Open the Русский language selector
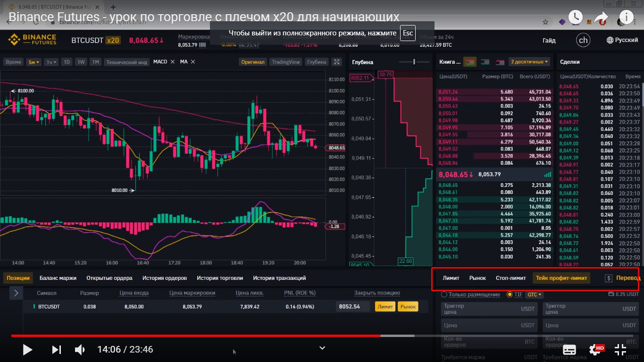This screenshot has width=644, height=362. (622, 40)
